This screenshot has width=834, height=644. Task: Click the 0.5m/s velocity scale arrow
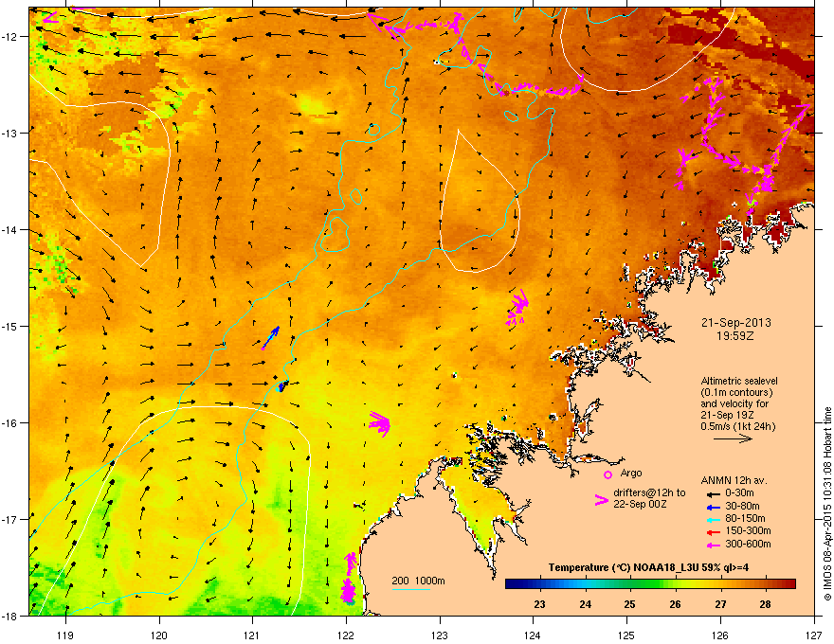[x=733, y=438]
